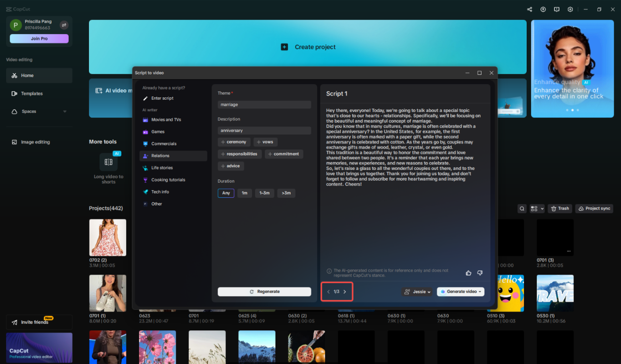Select Games AI writer category
The image size is (621, 364).
(173, 132)
